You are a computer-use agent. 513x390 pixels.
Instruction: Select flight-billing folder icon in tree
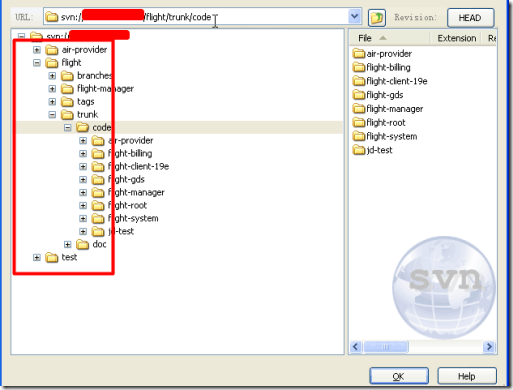(x=98, y=154)
